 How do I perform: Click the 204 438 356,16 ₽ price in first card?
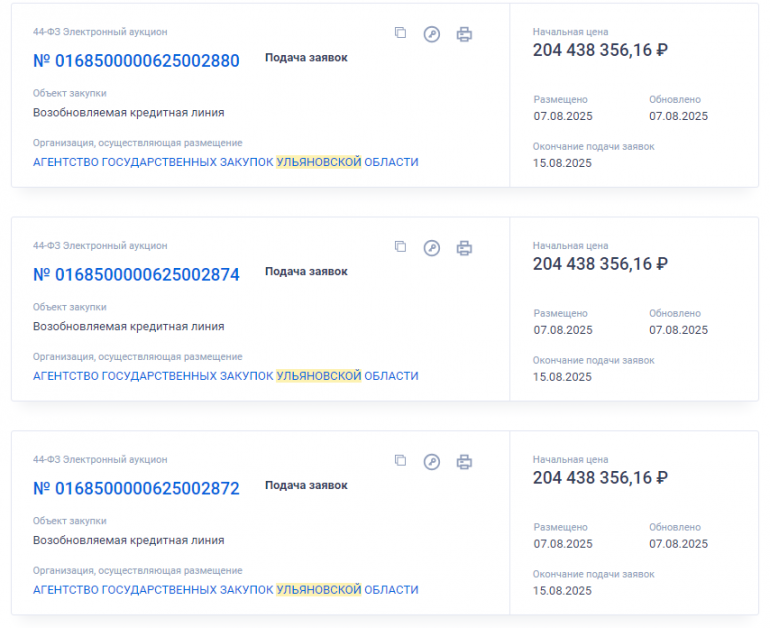coord(600,50)
